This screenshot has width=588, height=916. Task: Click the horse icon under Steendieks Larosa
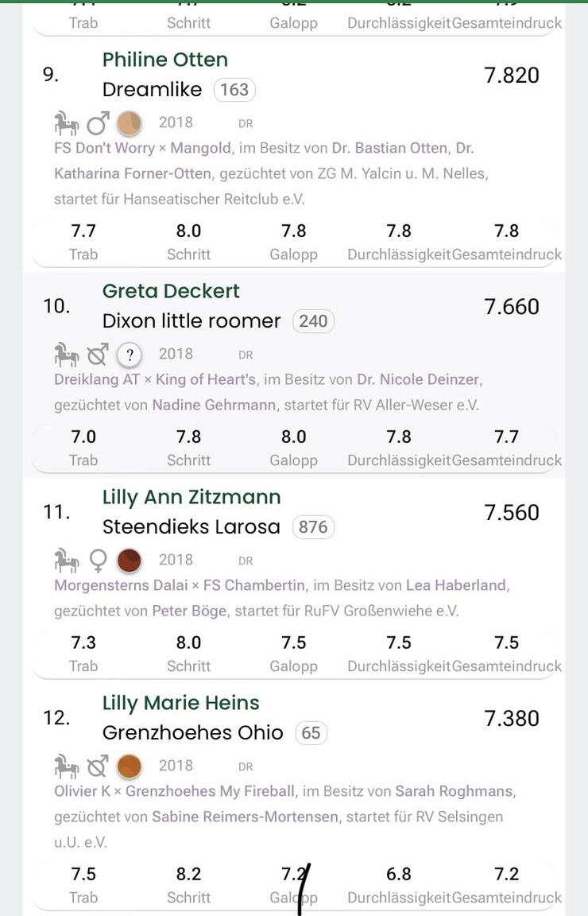click(67, 561)
